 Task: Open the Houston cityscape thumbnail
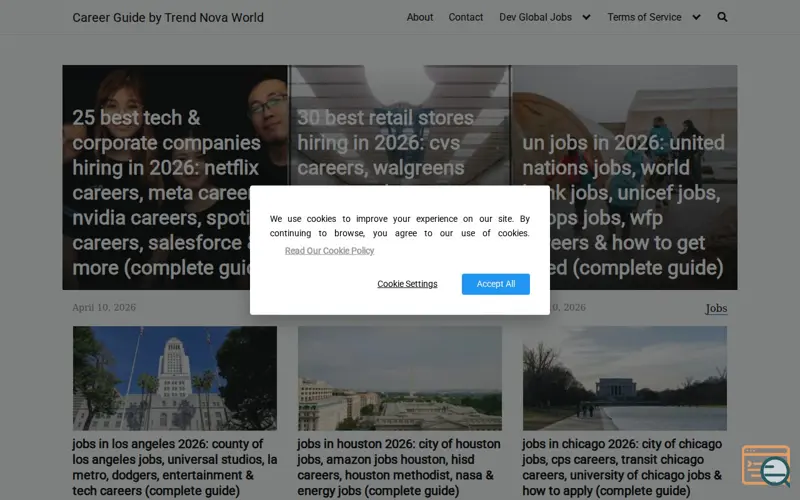pos(399,378)
